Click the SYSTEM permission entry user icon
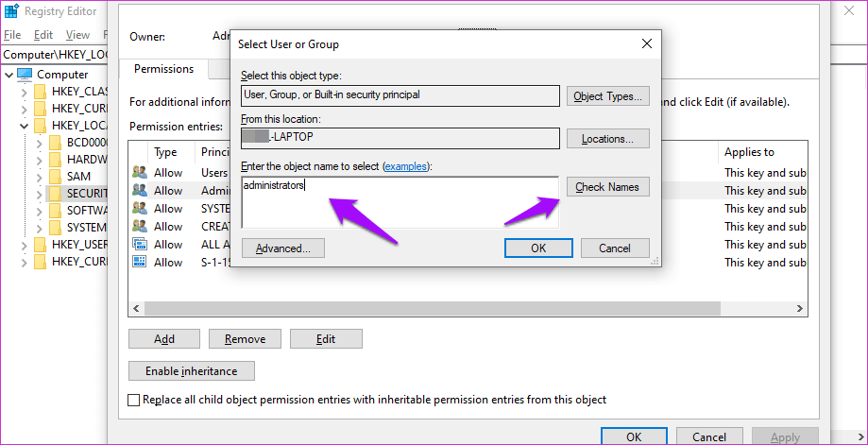 pyautogui.click(x=140, y=209)
